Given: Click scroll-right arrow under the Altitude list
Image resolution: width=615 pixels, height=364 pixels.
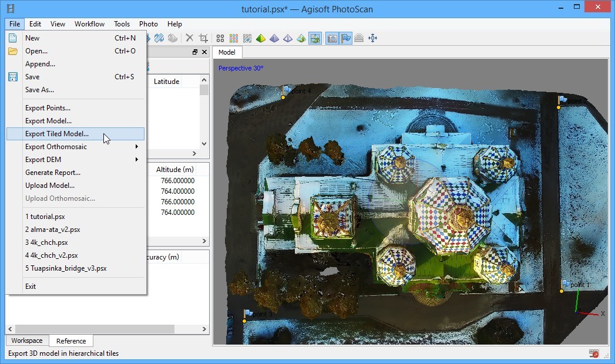Looking at the screenshot, I should pos(204,241).
